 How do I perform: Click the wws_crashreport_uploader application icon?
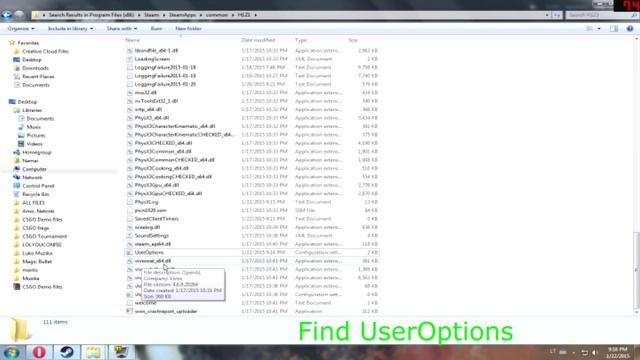[129, 311]
